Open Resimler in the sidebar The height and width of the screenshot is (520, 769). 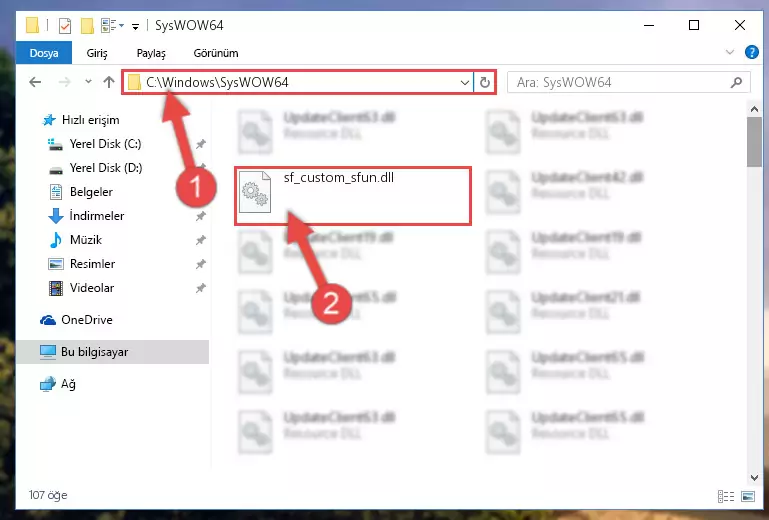click(x=92, y=264)
